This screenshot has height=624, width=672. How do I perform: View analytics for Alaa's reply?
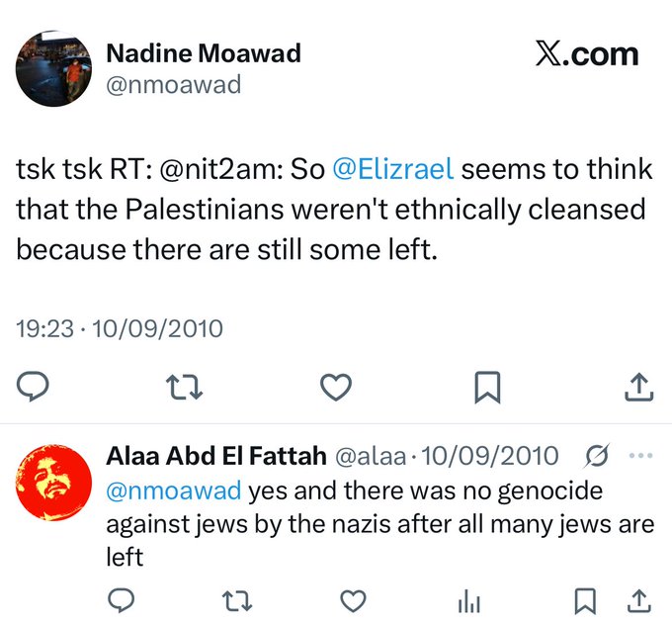(x=466, y=600)
